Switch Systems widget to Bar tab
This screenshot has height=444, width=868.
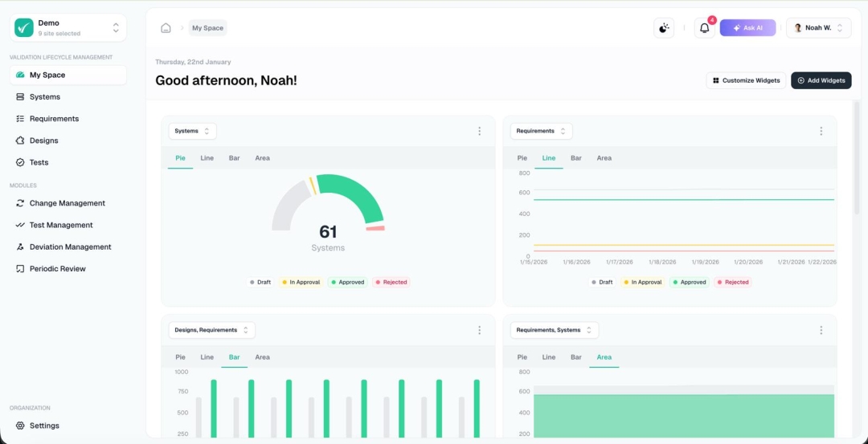click(x=234, y=158)
